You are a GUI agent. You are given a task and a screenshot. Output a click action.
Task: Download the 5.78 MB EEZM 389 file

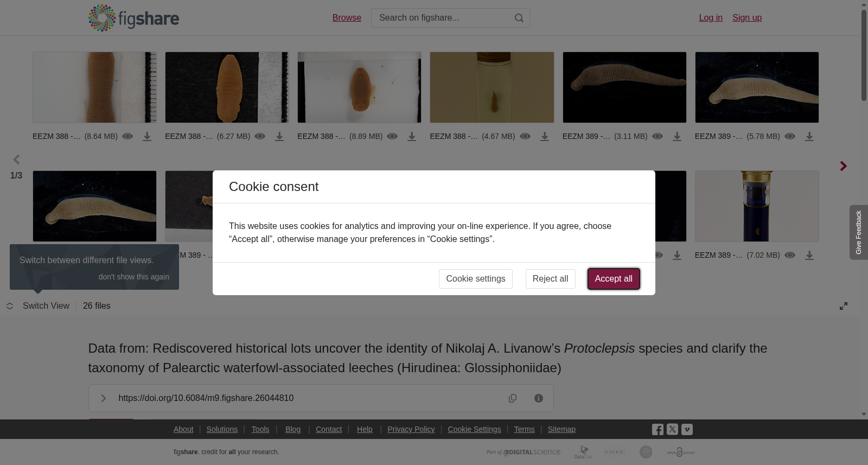pos(809,137)
